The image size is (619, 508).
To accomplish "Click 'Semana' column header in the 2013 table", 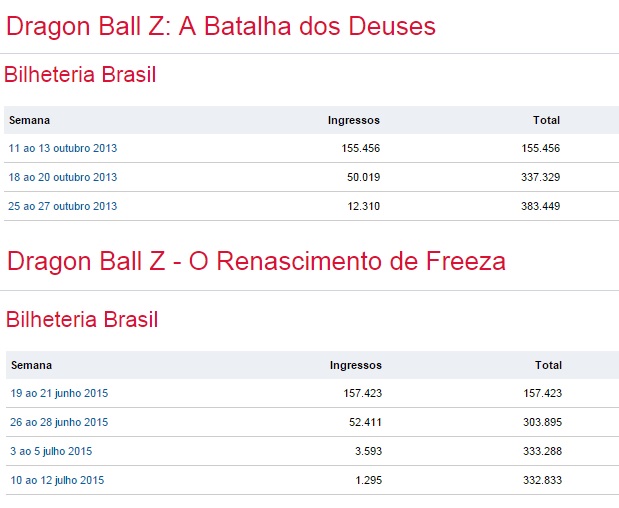I will point(30,120).
